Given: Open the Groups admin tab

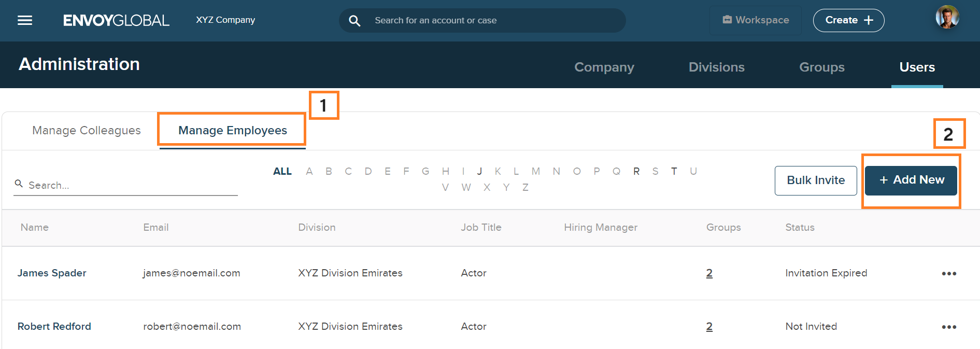Looking at the screenshot, I should (821, 67).
